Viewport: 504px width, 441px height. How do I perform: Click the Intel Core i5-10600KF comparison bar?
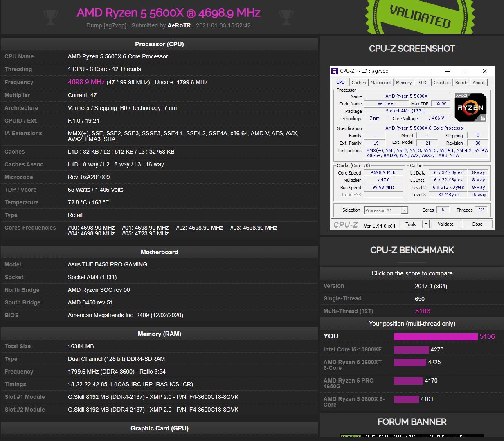coord(411,349)
